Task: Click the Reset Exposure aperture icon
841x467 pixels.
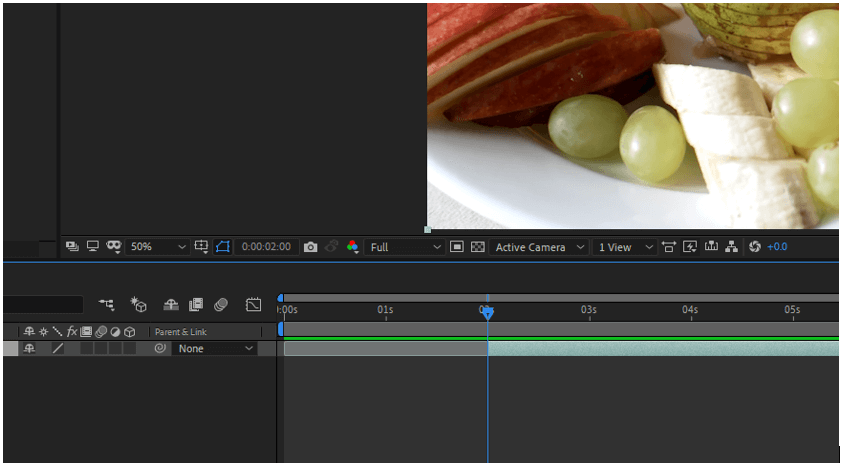Action: coord(755,247)
